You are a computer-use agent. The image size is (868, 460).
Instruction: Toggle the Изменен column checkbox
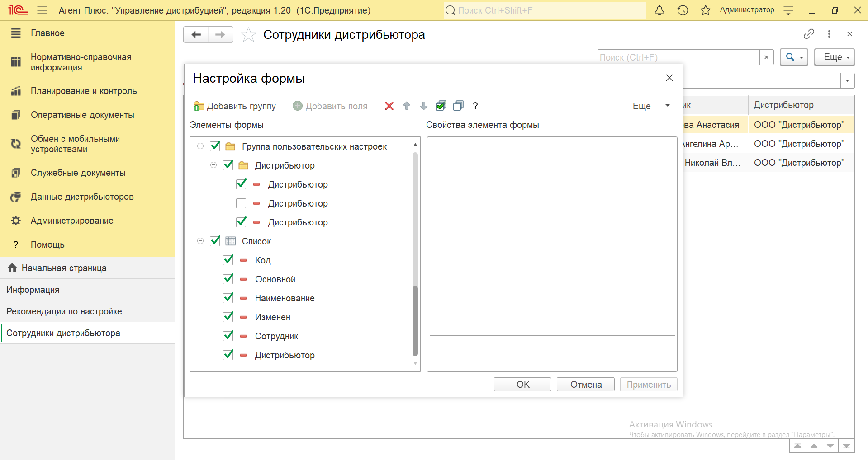coord(228,317)
